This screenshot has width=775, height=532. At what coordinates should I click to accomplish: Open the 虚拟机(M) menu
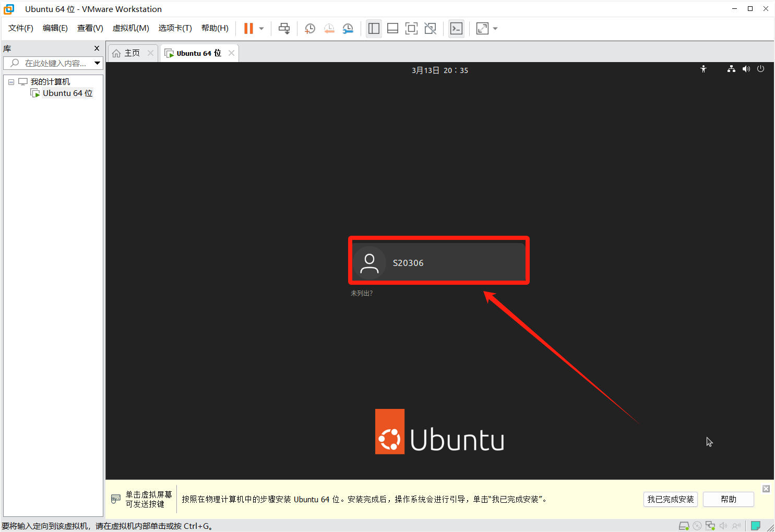130,28
